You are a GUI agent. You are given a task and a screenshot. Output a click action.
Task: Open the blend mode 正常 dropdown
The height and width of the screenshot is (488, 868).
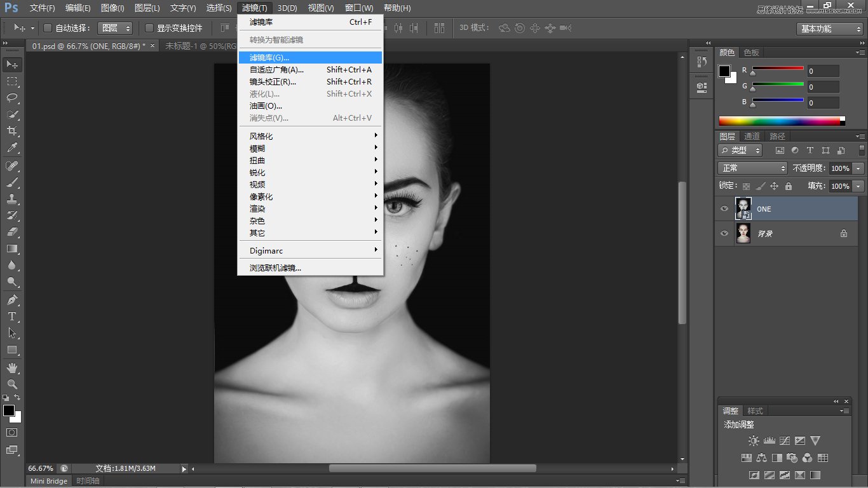tap(752, 168)
